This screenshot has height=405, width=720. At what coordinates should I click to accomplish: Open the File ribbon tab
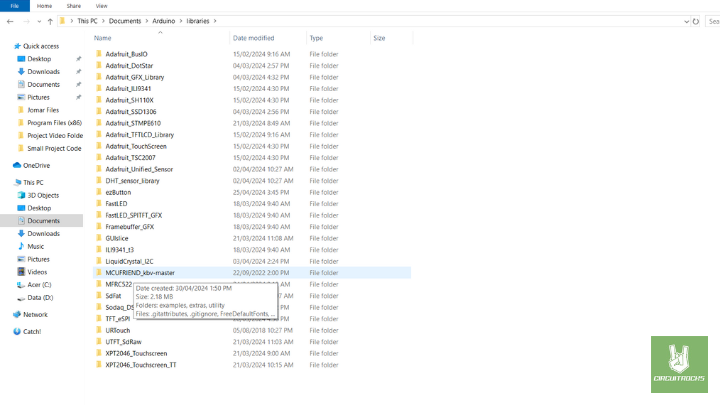coord(15,6)
